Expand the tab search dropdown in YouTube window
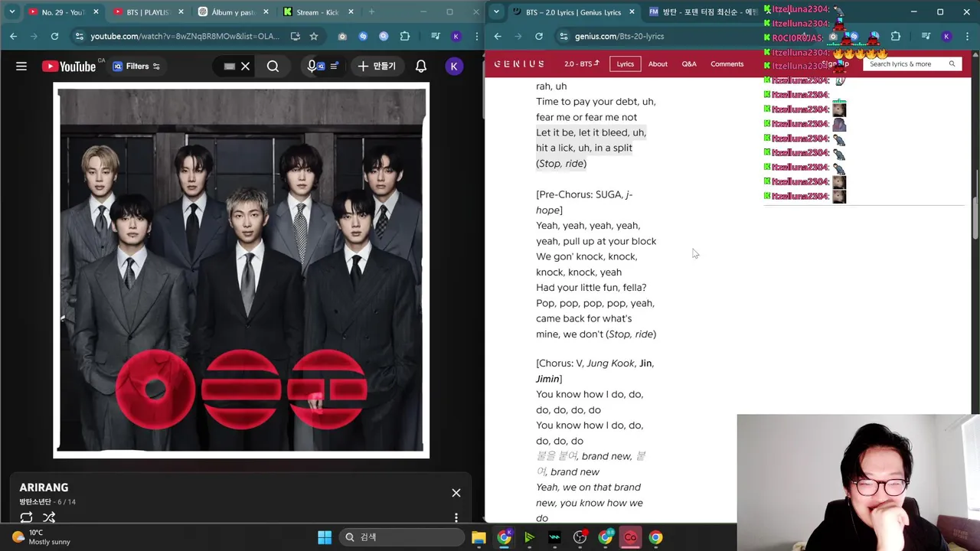 [11, 12]
